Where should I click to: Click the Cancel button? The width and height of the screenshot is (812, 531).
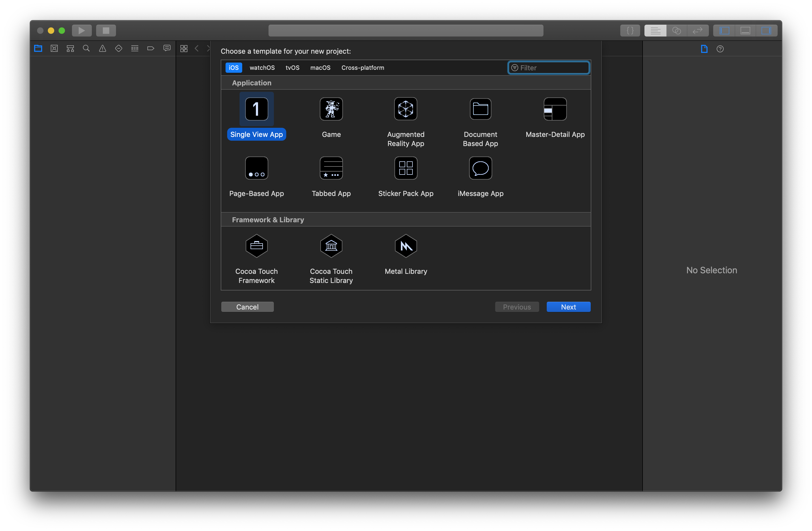(x=247, y=307)
